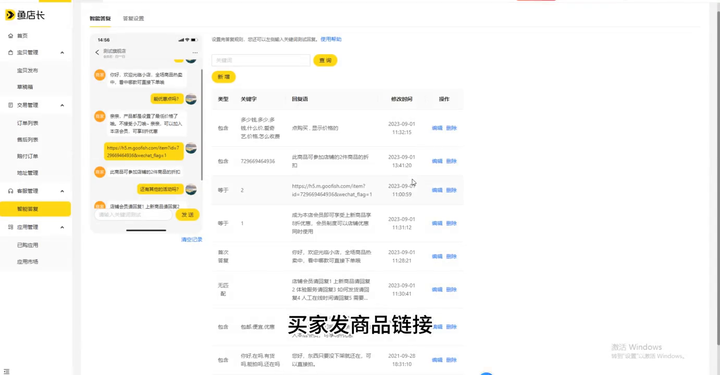720x375 pixels.
Task: Edit the 等于 2 rule
Action: pyautogui.click(x=437, y=190)
